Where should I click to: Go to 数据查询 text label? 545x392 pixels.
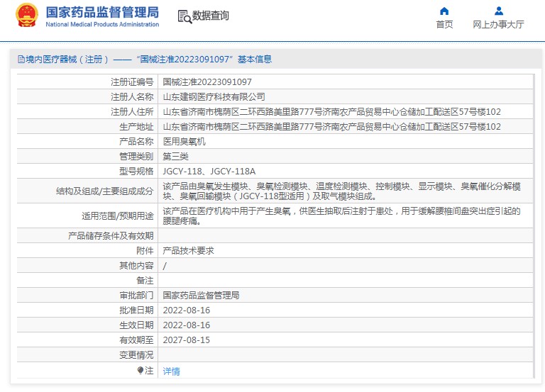click(x=211, y=16)
